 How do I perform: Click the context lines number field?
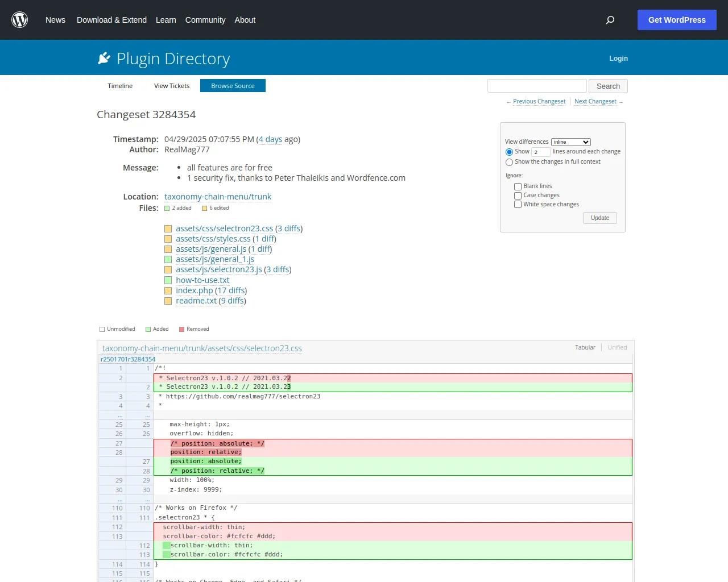pos(541,152)
